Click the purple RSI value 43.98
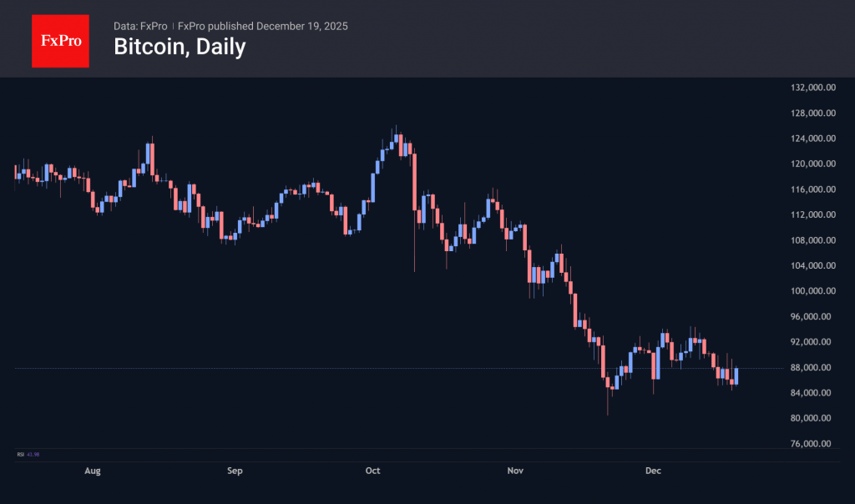The image size is (855, 504). pyautogui.click(x=33, y=454)
